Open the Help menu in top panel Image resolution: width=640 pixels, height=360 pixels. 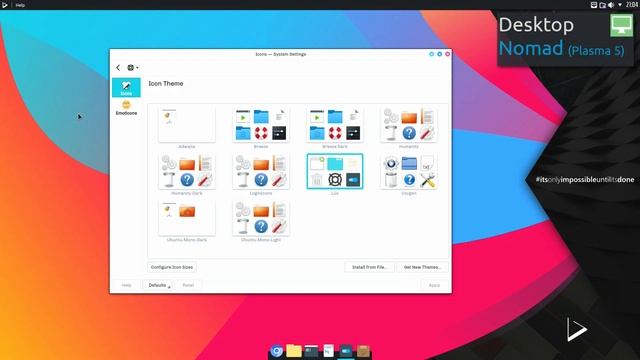pyautogui.click(x=20, y=5)
